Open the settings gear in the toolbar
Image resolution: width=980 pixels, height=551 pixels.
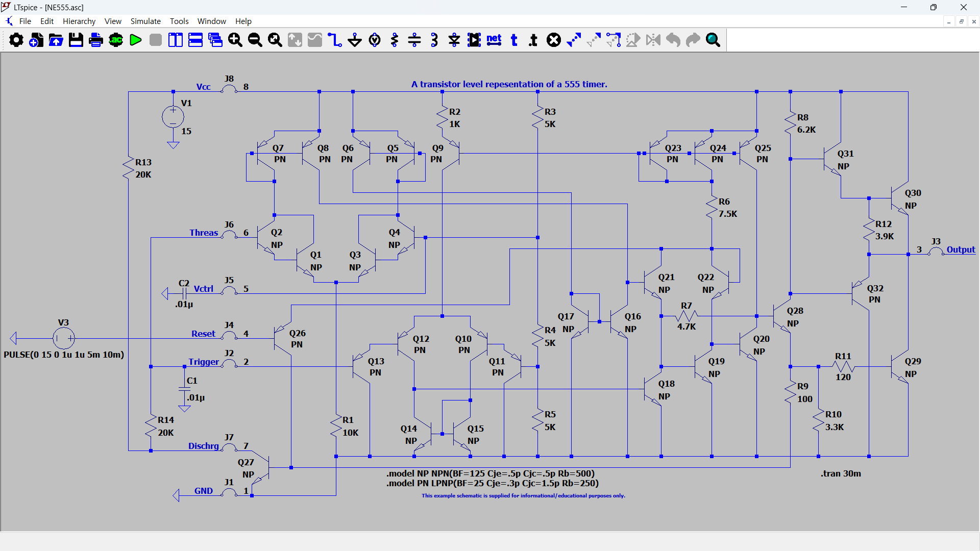click(16, 40)
